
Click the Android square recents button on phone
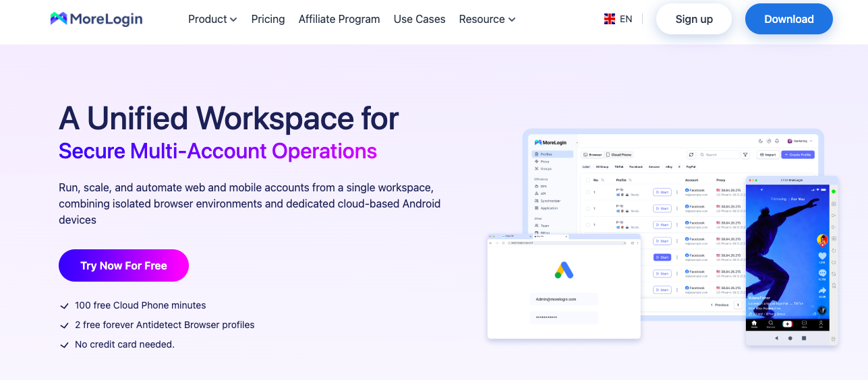tap(804, 338)
